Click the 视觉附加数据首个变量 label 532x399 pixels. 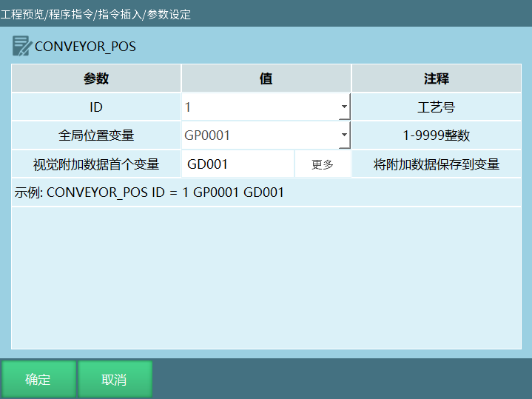pyautogui.click(x=96, y=164)
